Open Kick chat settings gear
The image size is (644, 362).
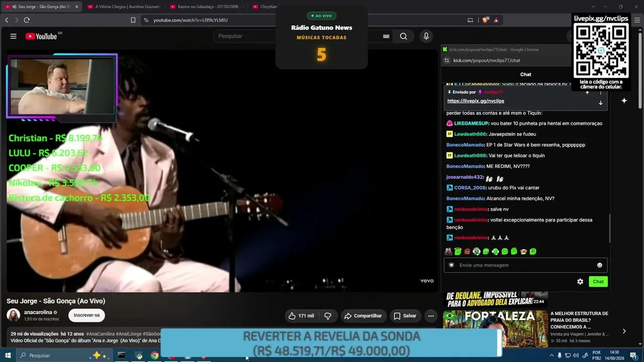pyautogui.click(x=580, y=282)
